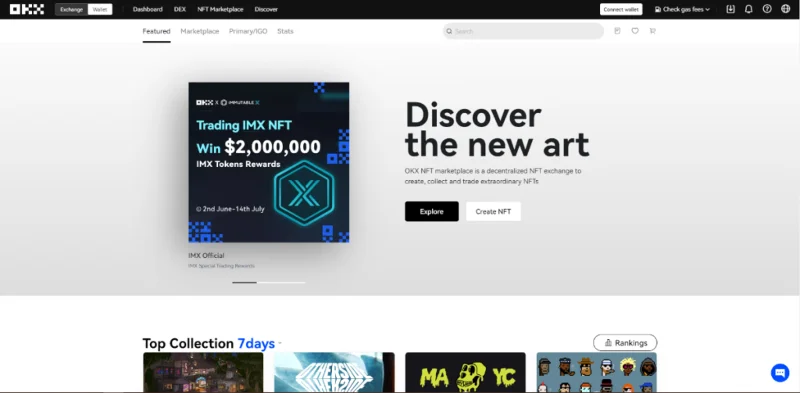800x393 pixels.
Task: Open the shopping cart icon
Action: (x=653, y=31)
